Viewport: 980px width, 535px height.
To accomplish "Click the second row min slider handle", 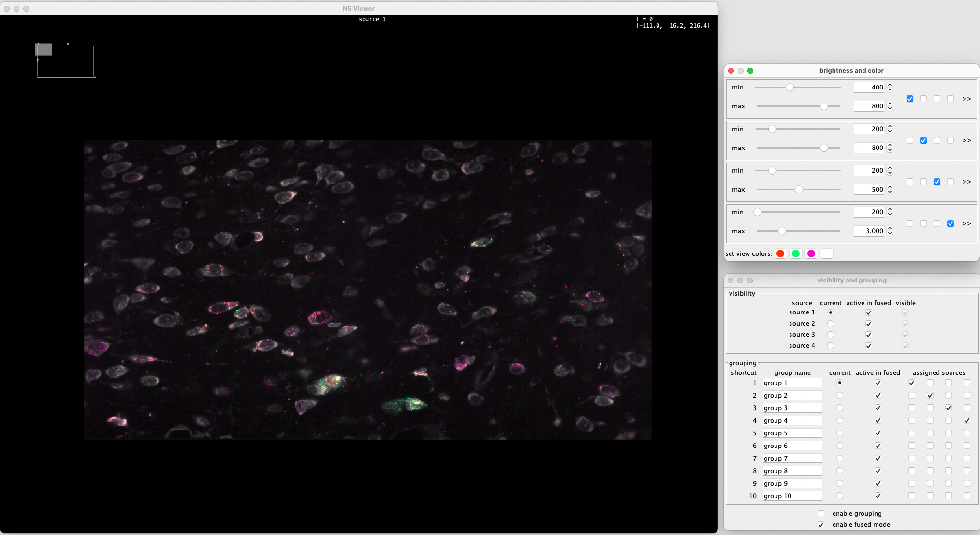I will pyautogui.click(x=772, y=129).
